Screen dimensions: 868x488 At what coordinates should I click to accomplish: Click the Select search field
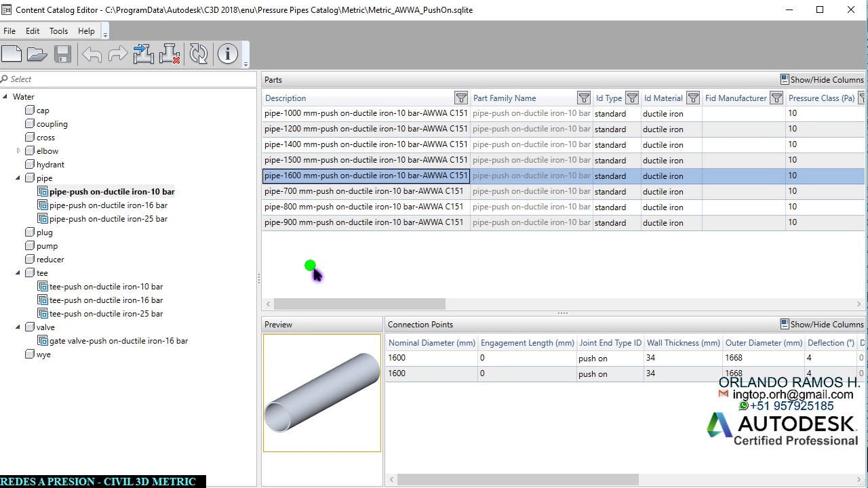(x=129, y=79)
